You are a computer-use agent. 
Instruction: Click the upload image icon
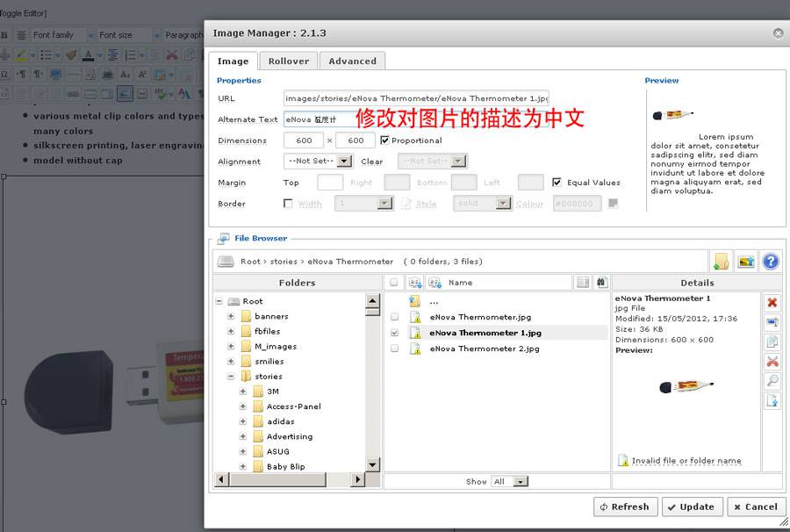[747, 262]
